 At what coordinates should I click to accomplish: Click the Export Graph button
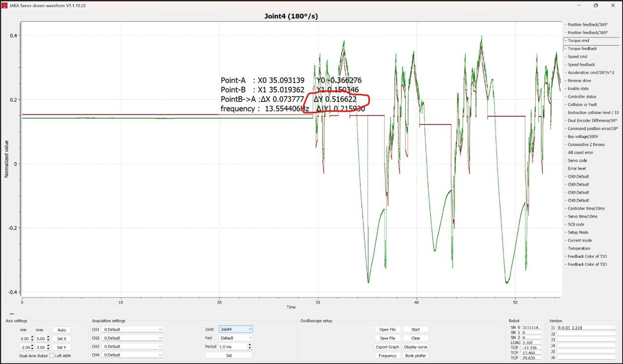click(x=387, y=347)
